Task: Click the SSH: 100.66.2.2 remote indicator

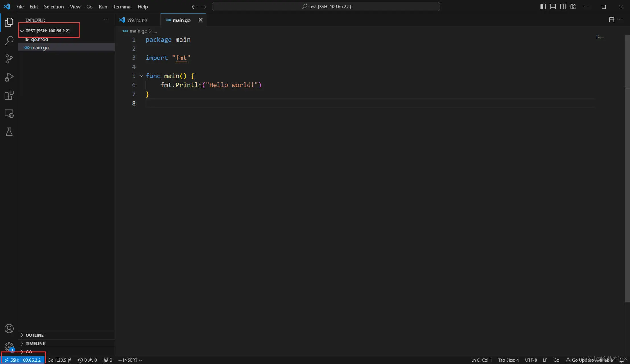Action: pos(23,360)
